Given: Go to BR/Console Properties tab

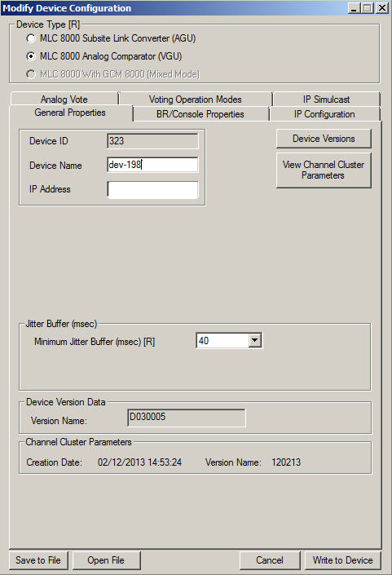Looking at the screenshot, I should pos(200,114).
